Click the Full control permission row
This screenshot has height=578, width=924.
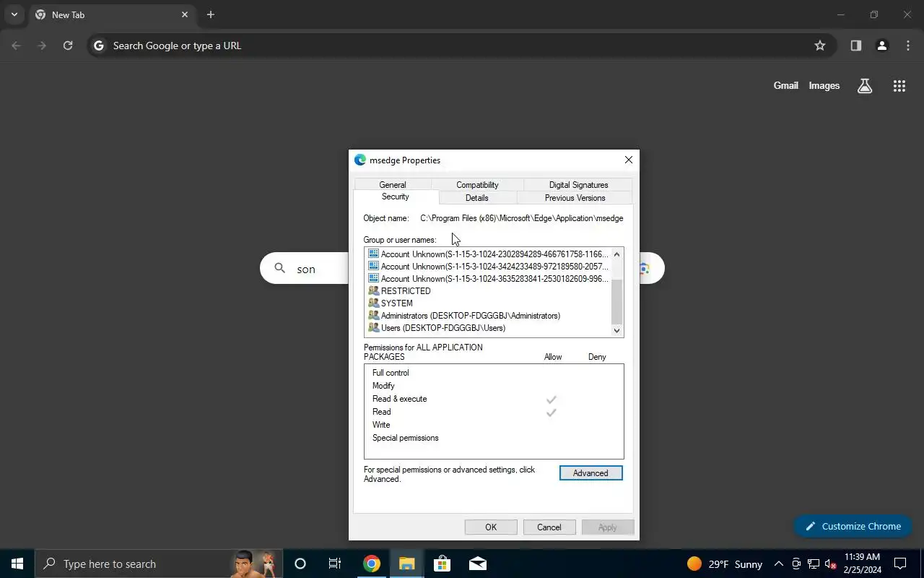[494, 373]
